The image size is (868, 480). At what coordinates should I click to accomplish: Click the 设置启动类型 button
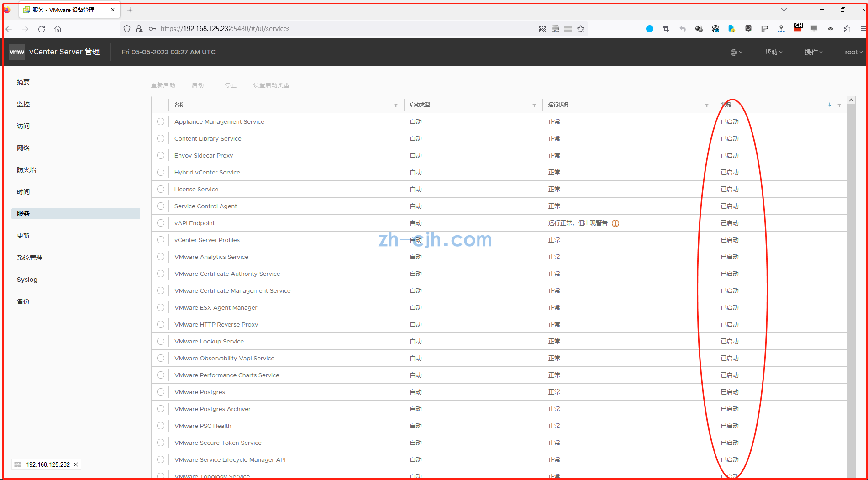click(x=271, y=85)
